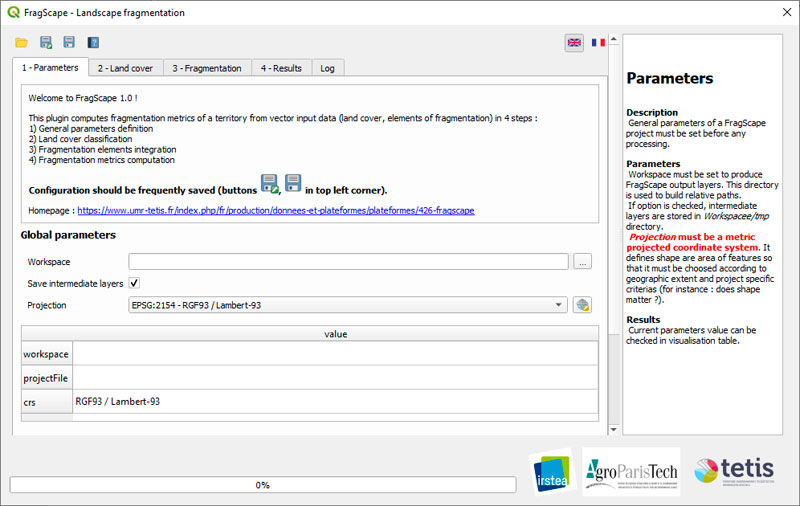Viewport: 800px width, 506px height.
Task: Click the Irstea logo
Action: pyautogui.click(x=553, y=472)
